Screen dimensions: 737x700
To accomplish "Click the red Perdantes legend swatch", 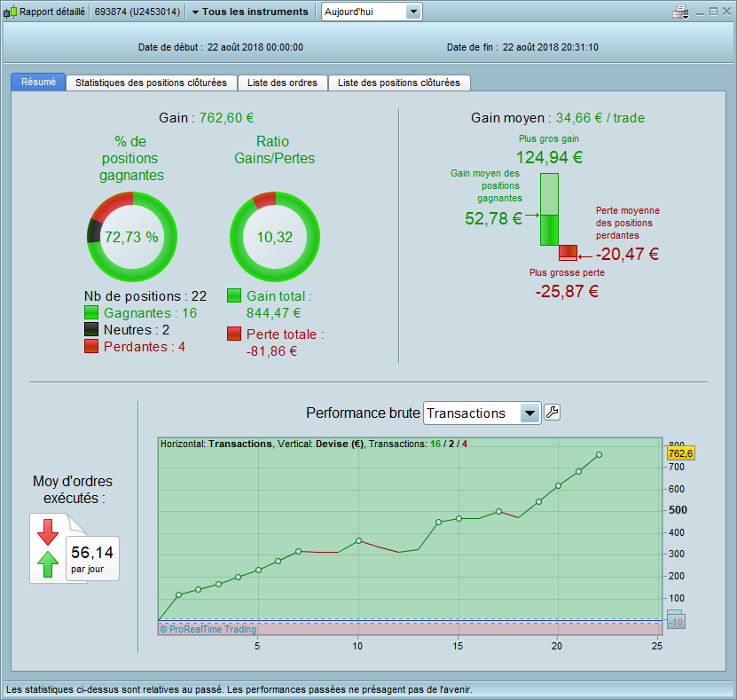I will coord(91,346).
